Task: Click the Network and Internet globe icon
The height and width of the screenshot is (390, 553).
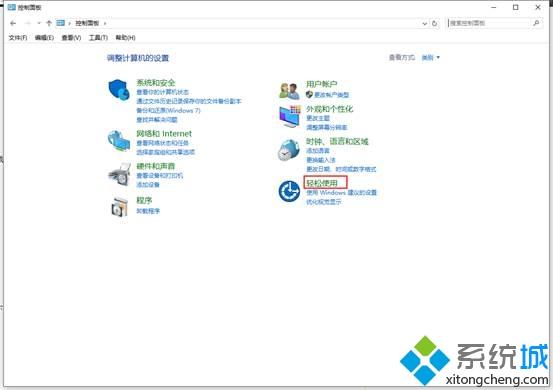Action: tap(119, 140)
